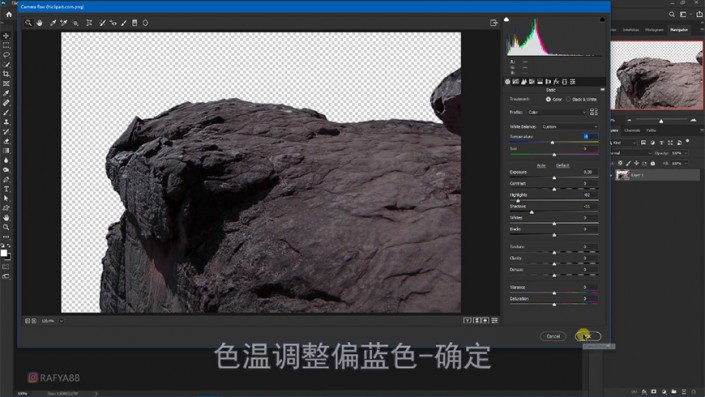Click the Auto link

pyautogui.click(x=541, y=165)
